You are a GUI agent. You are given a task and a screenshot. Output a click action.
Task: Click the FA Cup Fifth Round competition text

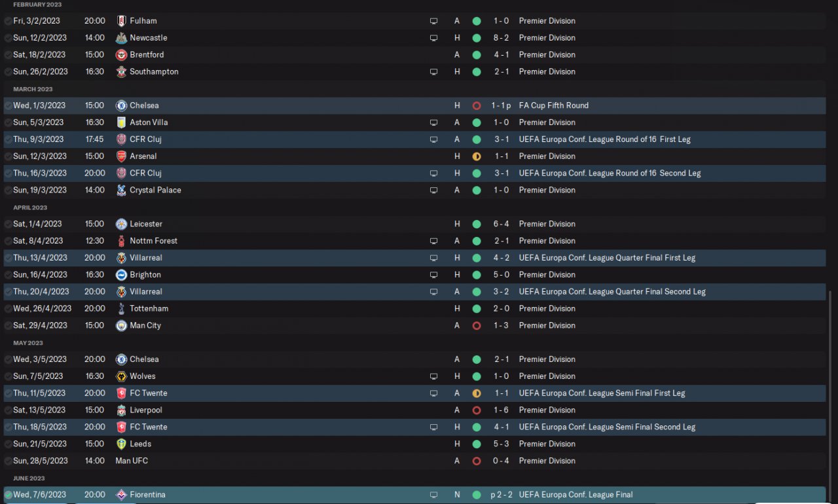(x=554, y=105)
